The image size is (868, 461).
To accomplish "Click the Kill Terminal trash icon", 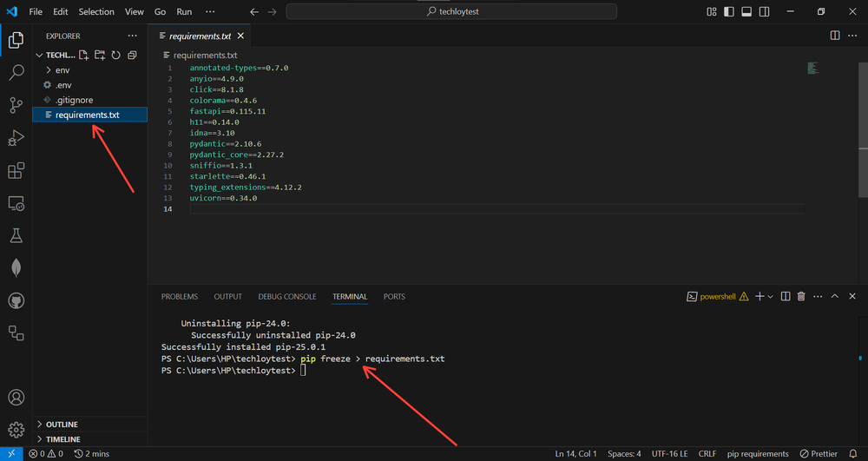I will pyautogui.click(x=801, y=297).
